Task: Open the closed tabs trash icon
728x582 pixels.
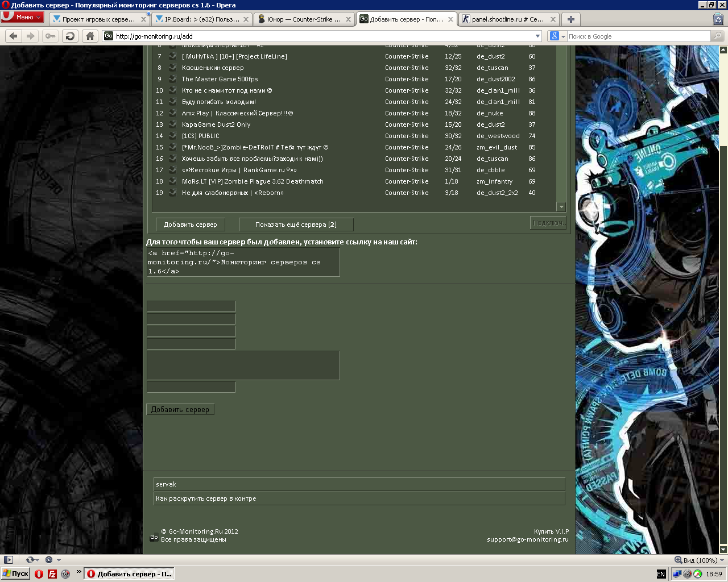Action: [718, 19]
